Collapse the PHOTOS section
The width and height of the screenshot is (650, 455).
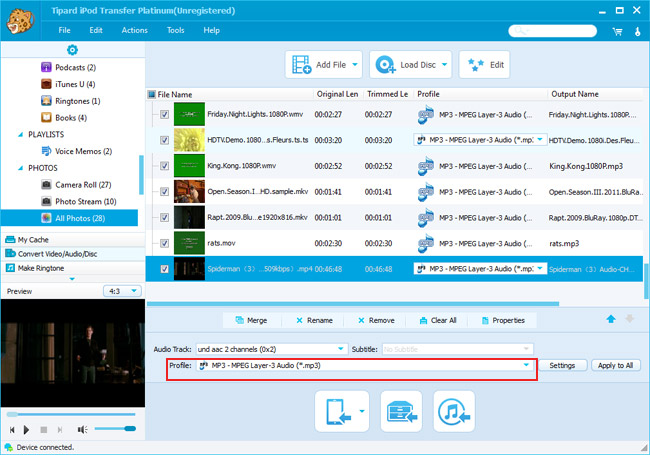(x=20, y=168)
